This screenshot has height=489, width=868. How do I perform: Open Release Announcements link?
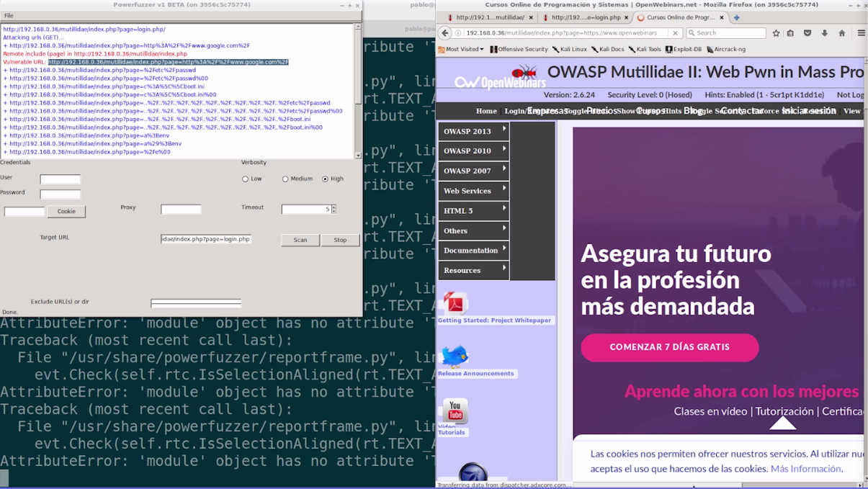(x=476, y=374)
